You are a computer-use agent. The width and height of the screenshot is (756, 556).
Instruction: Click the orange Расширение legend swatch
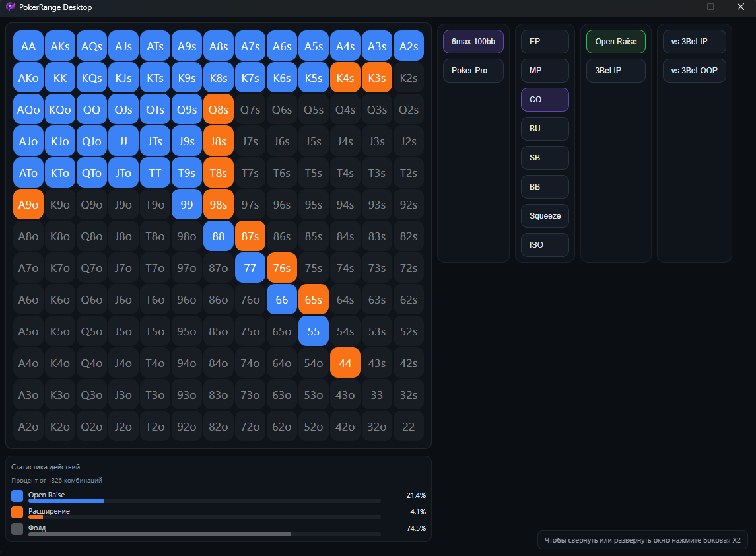17,512
